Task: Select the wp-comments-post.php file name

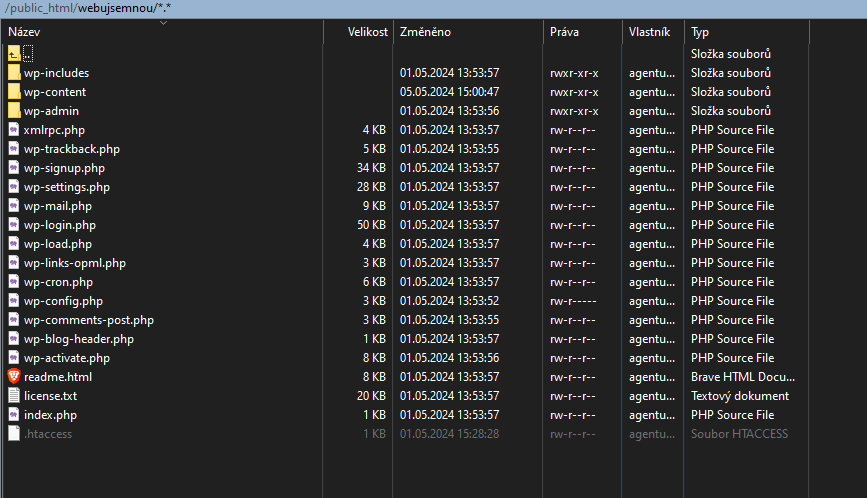Action: 89,319
